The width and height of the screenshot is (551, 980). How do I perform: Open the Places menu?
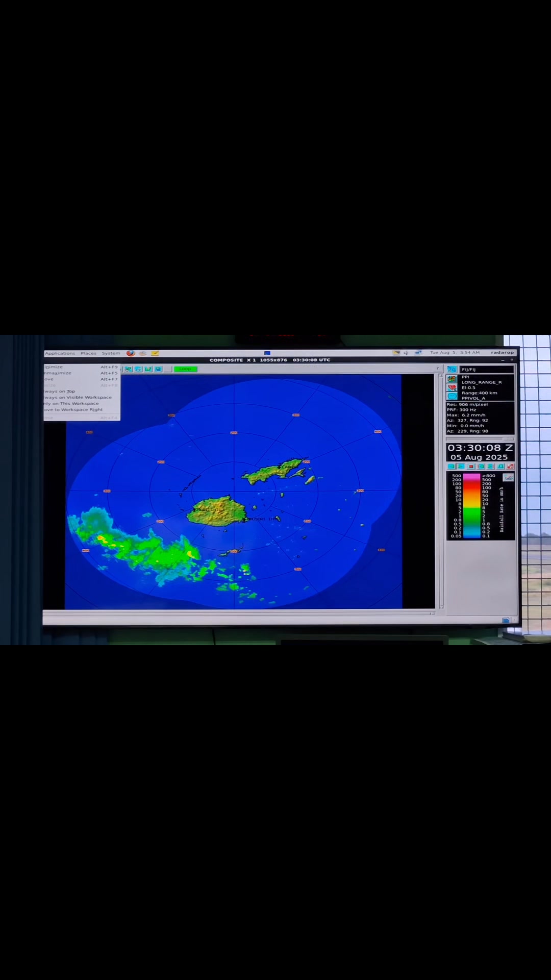[88, 353]
